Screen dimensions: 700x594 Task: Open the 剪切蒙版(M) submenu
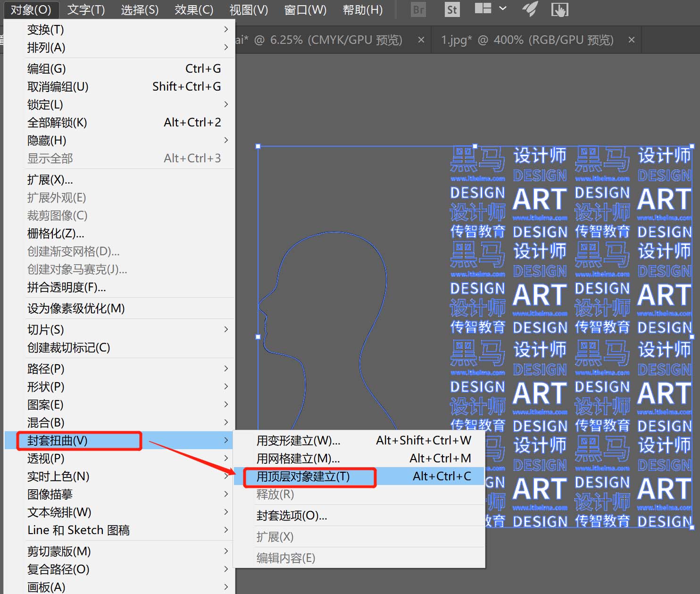[x=119, y=551]
